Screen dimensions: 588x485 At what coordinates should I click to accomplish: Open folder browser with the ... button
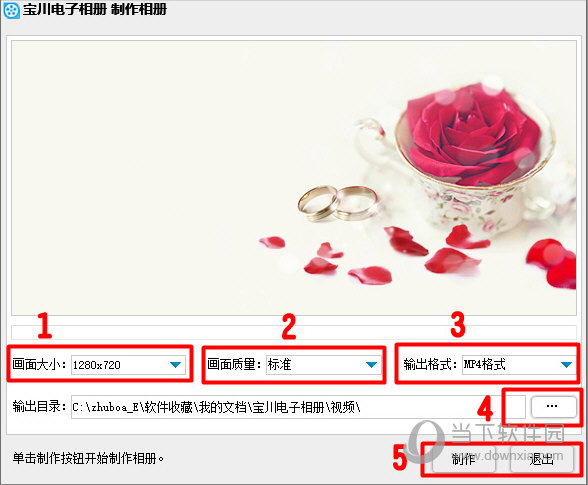(x=553, y=407)
